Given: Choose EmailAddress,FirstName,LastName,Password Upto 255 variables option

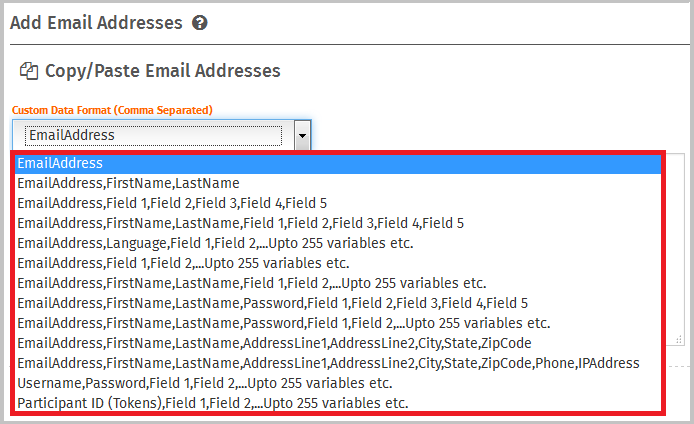Looking at the screenshot, I should pos(283,323).
